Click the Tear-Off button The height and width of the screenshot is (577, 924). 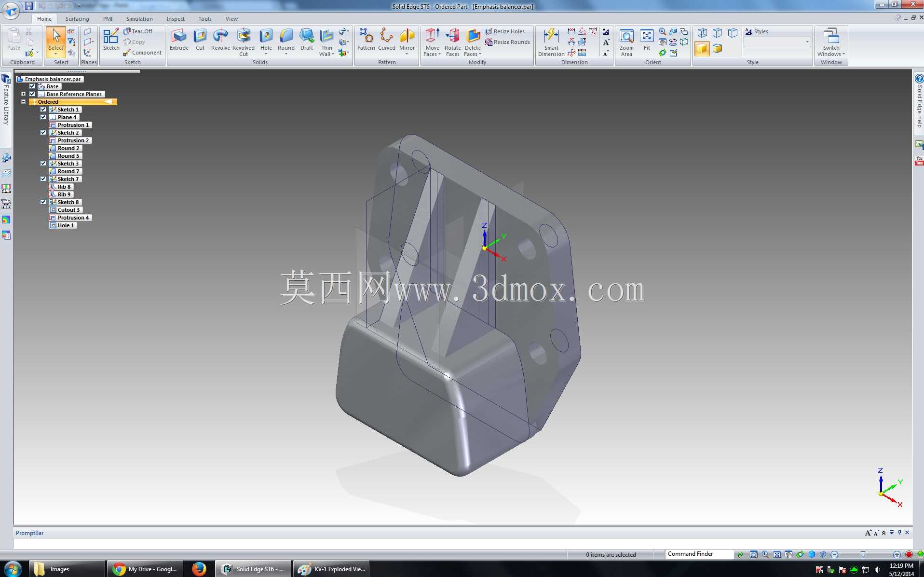[138, 31]
